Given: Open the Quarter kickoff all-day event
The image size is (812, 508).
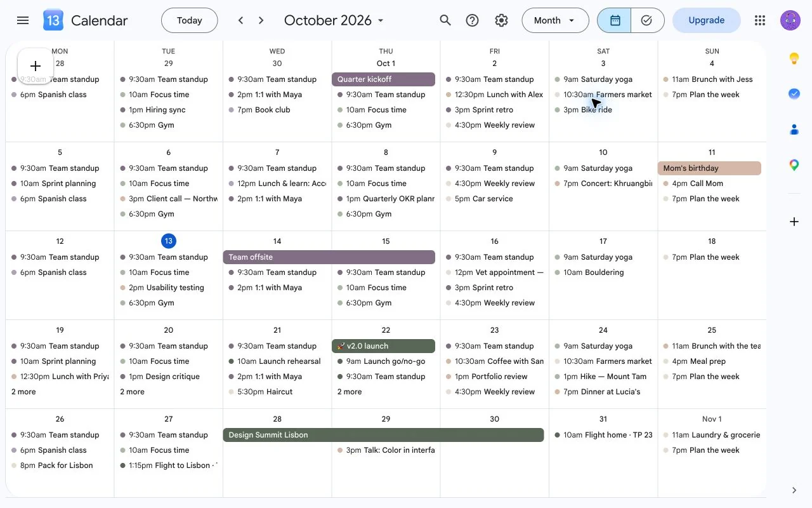Looking at the screenshot, I should point(383,79).
